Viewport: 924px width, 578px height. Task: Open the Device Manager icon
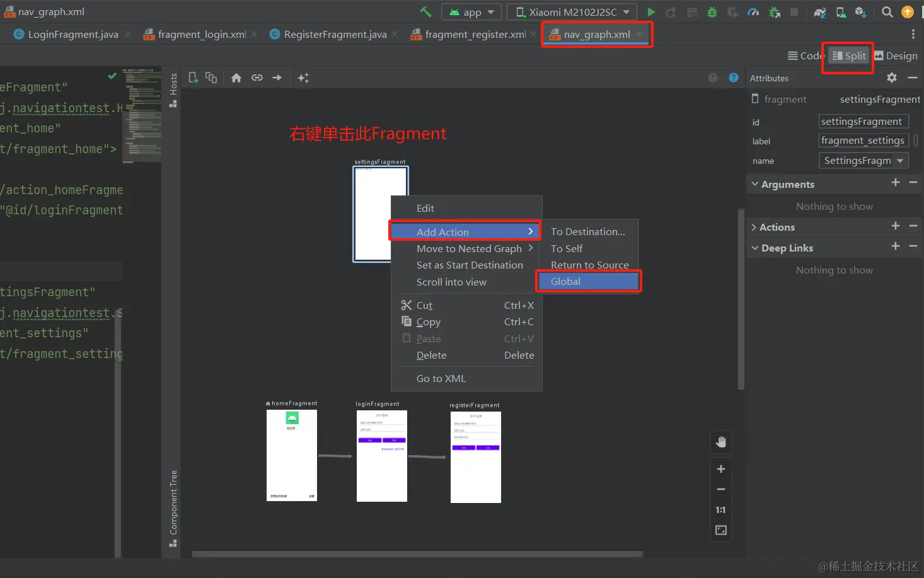841,12
